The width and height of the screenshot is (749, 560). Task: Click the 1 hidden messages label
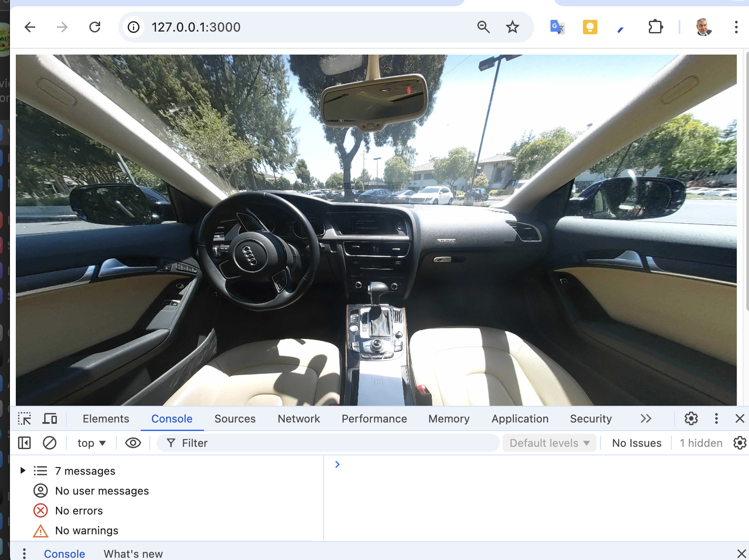tap(701, 443)
